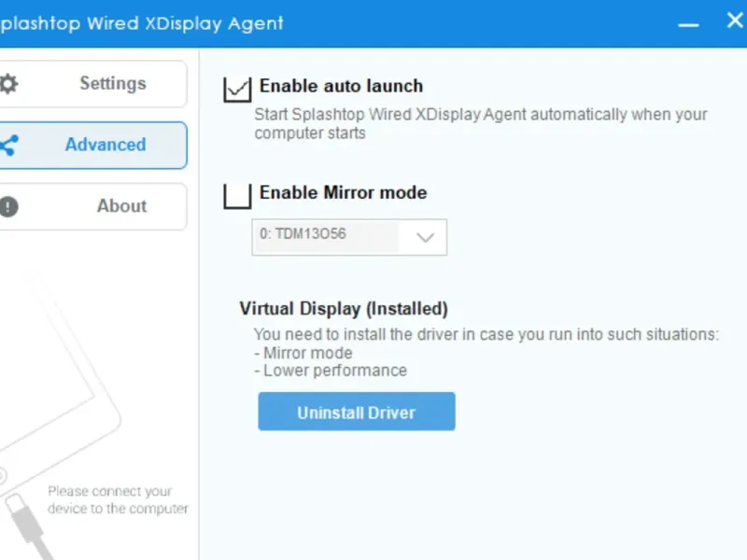Expand the monitor dropdown chevron arrow
The width and height of the screenshot is (747, 560).
[x=425, y=237]
